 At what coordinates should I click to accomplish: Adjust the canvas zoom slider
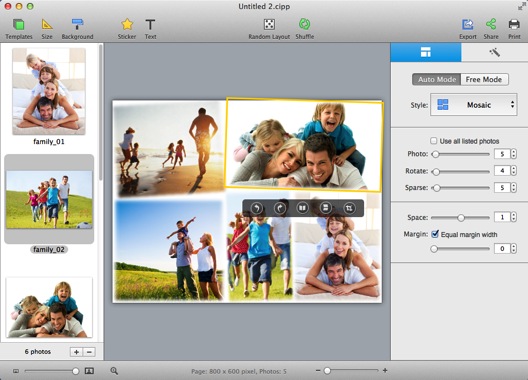(x=351, y=371)
